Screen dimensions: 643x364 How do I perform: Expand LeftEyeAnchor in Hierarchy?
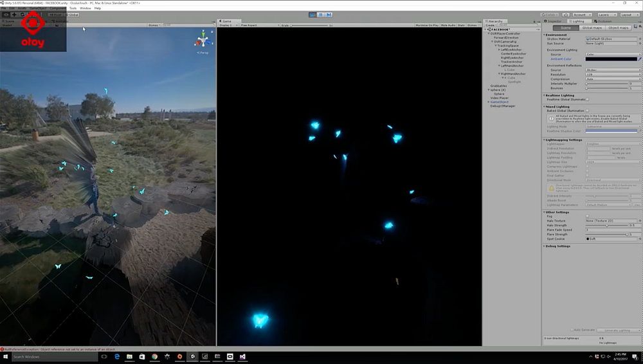(499, 50)
